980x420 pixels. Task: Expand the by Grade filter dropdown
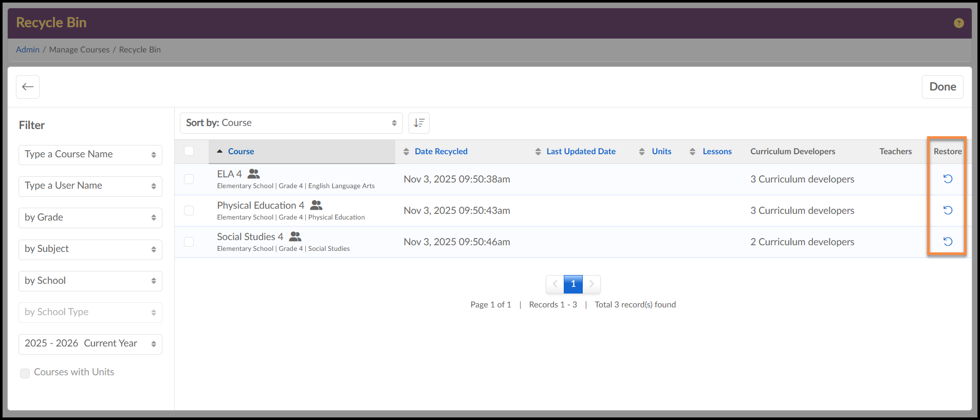[90, 217]
